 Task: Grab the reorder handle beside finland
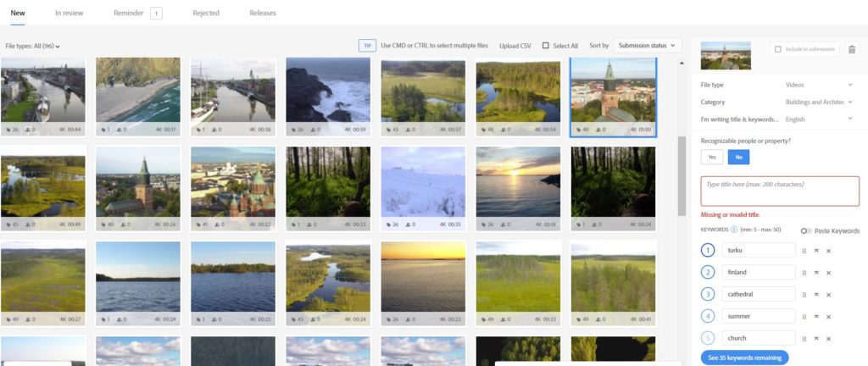pyautogui.click(x=804, y=273)
